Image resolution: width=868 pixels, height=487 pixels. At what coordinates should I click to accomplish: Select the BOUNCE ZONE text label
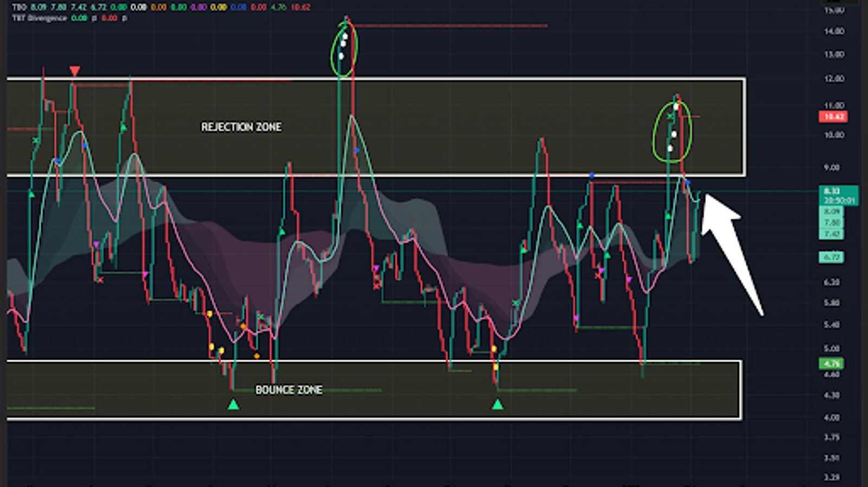(x=289, y=390)
